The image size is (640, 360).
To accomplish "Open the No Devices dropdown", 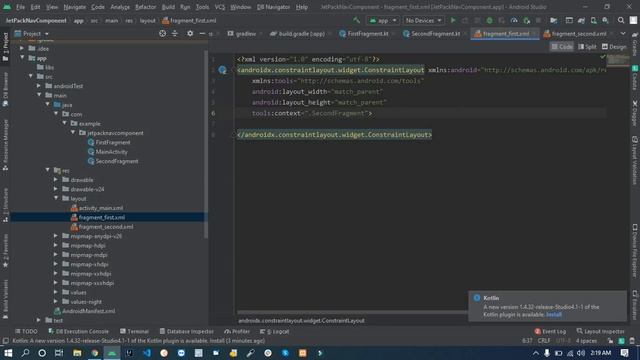I will (x=423, y=20).
